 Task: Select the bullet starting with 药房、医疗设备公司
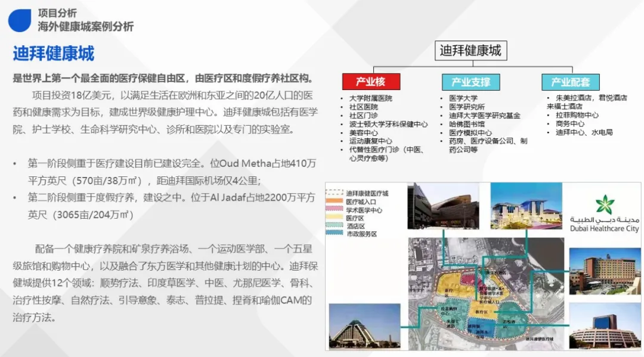488,145
